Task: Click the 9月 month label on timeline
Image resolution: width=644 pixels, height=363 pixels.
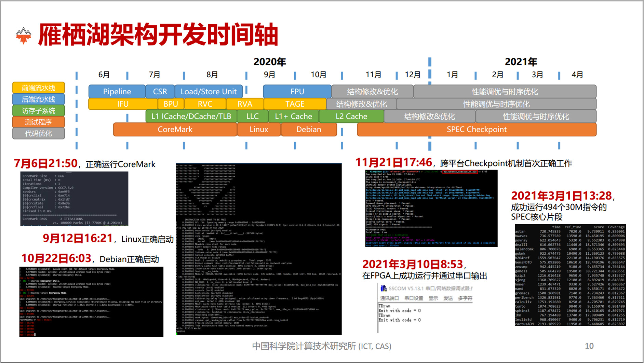Action: click(x=269, y=75)
